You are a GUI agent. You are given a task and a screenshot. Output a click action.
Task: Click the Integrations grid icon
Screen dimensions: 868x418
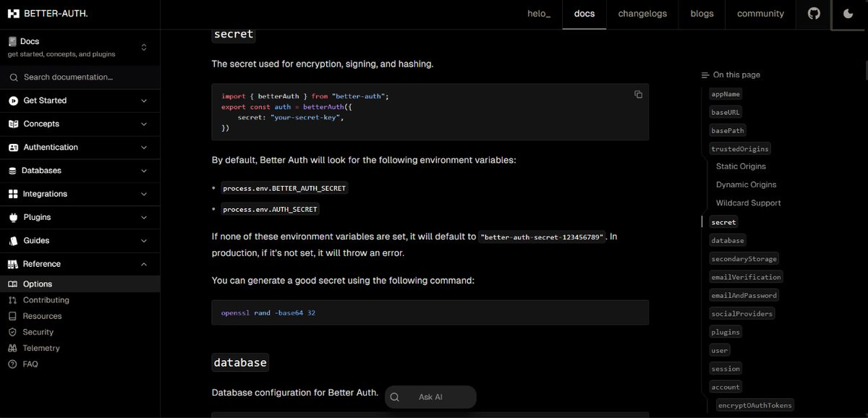(x=13, y=194)
